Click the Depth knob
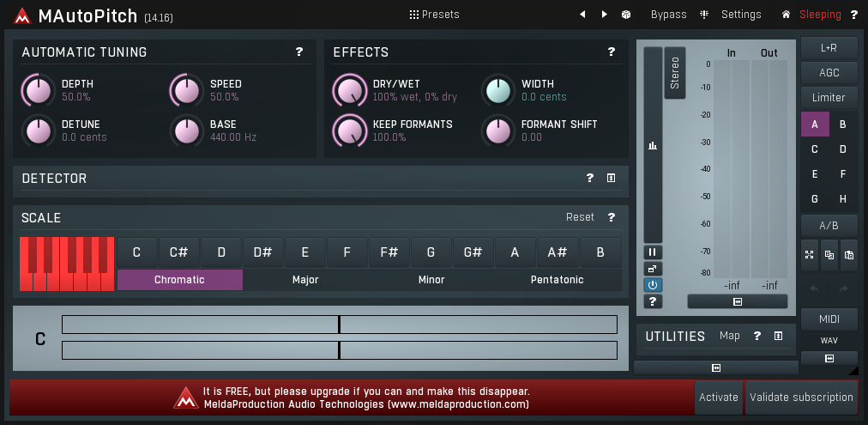The image size is (868, 425). tap(37, 89)
